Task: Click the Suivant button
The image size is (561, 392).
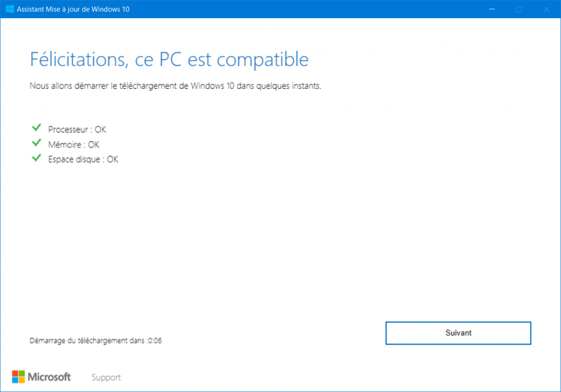Action: (458, 333)
